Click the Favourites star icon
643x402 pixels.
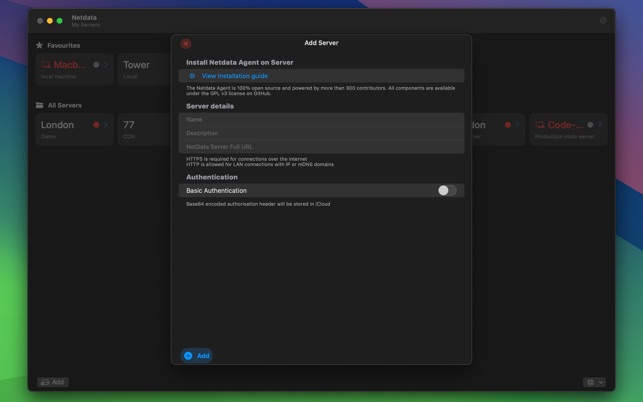click(x=39, y=45)
